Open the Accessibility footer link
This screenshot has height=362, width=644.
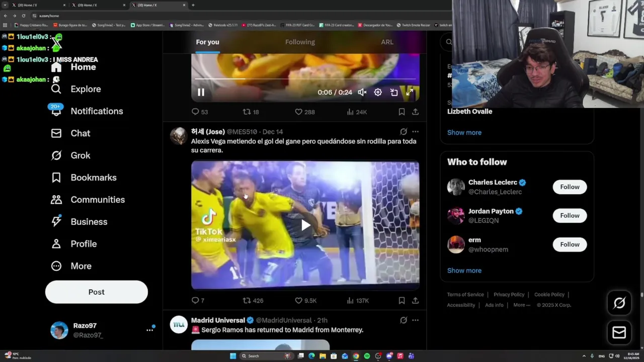(x=461, y=305)
